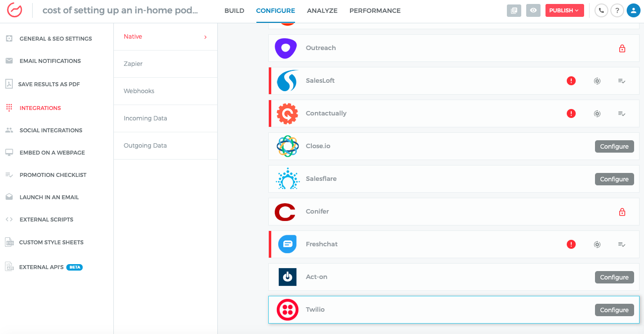The height and width of the screenshot is (334, 644).
Task: Click the SalesLoft error alert icon
Action: pyautogui.click(x=571, y=81)
